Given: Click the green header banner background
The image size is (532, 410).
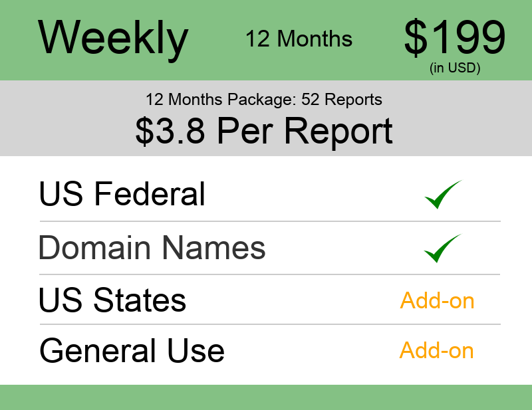Looking at the screenshot, I should (x=266, y=41).
